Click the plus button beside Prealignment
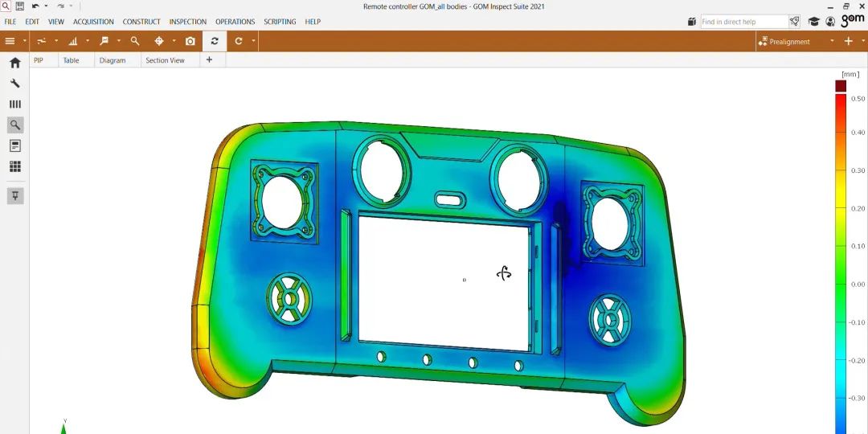 pyautogui.click(x=848, y=41)
